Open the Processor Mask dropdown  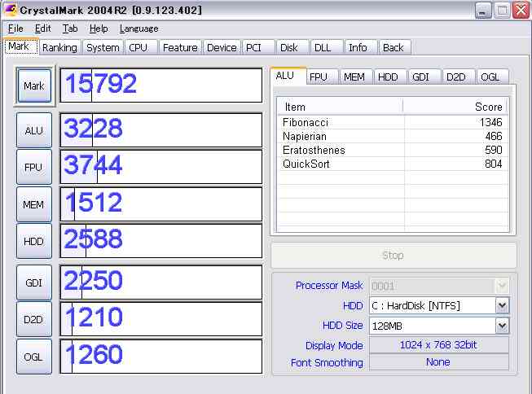click(x=502, y=286)
